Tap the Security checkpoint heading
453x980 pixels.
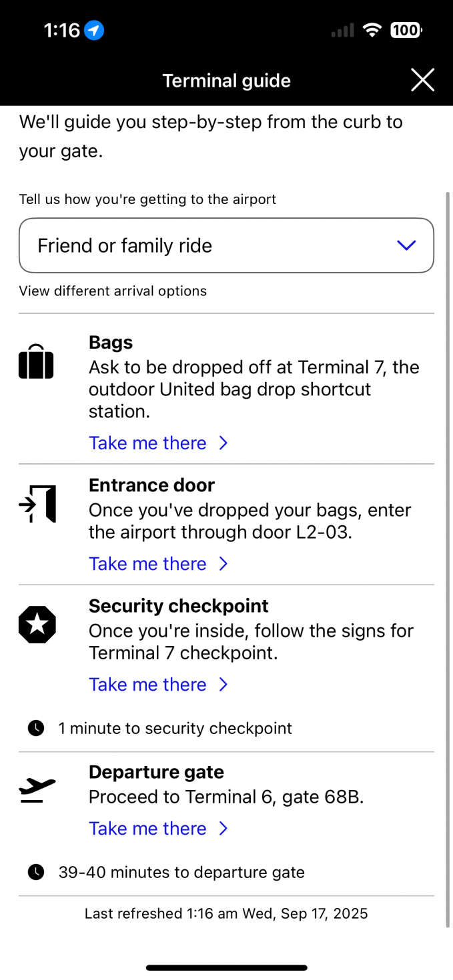(x=178, y=605)
